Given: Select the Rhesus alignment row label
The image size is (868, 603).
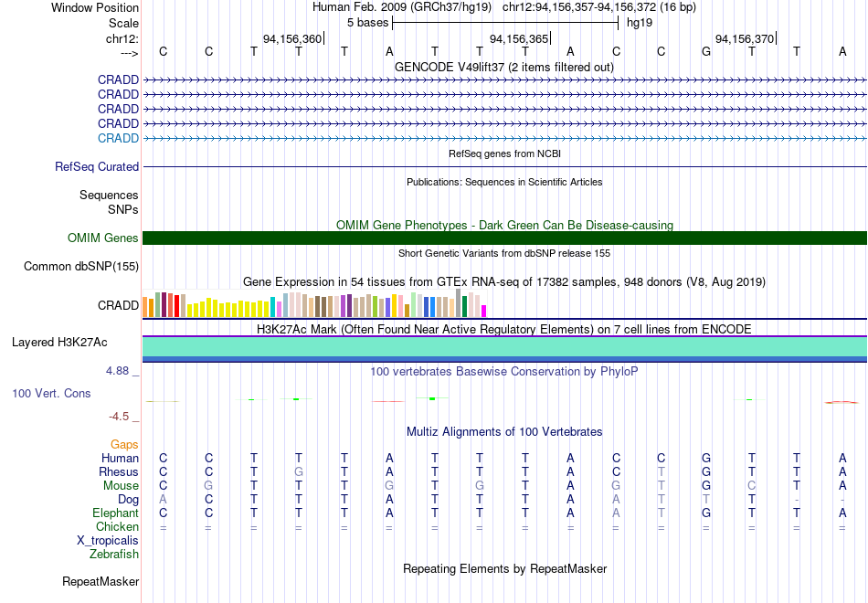Looking at the screenshot, I should (x=119, y=472).
